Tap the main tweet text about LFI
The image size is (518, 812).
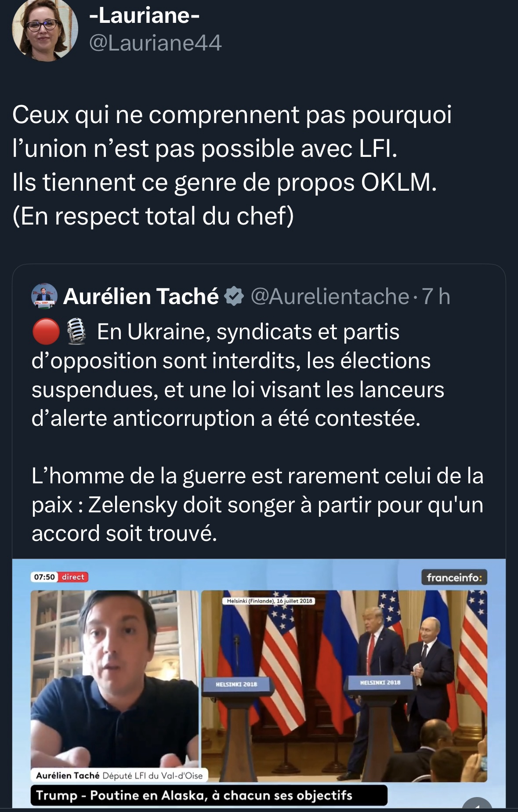[x=232, y=165]
